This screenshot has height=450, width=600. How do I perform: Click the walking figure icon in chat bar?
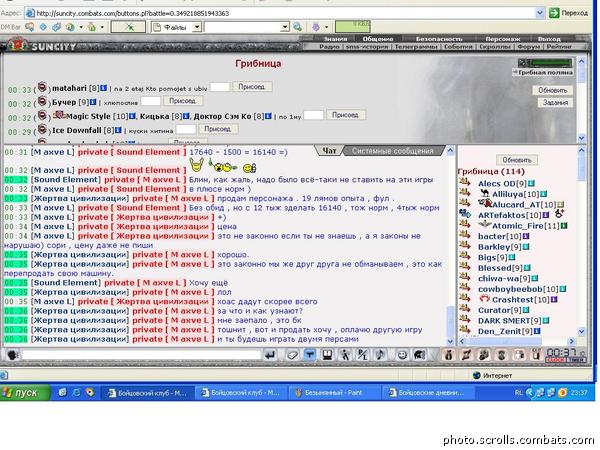pyautogui.click(x=345, y=355)
